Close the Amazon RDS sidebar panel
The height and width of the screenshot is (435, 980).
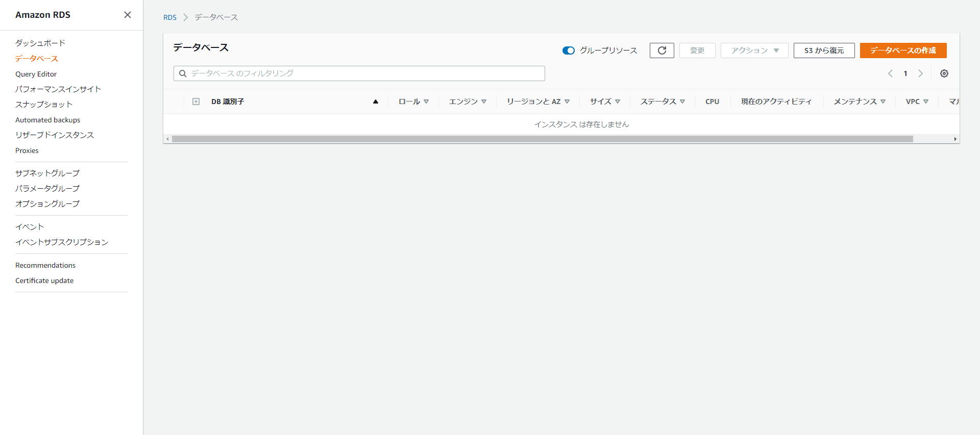pos(128,15)
